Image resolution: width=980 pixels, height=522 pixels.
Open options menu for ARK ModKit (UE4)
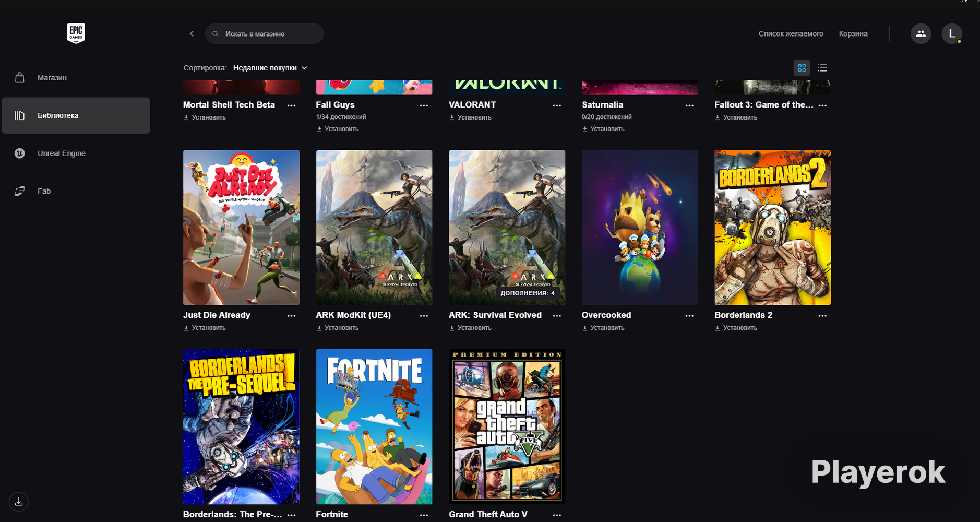[424, 316]
